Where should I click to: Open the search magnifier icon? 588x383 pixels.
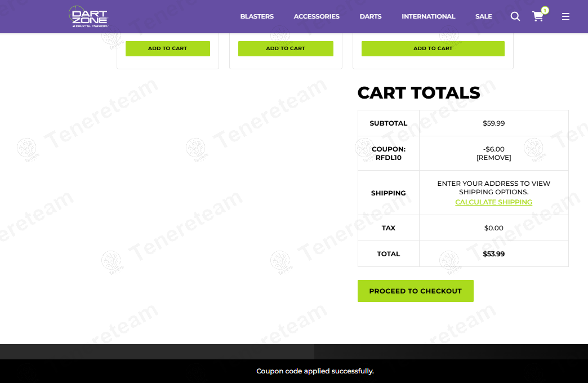pyautogui.click(x=515, y=16)
